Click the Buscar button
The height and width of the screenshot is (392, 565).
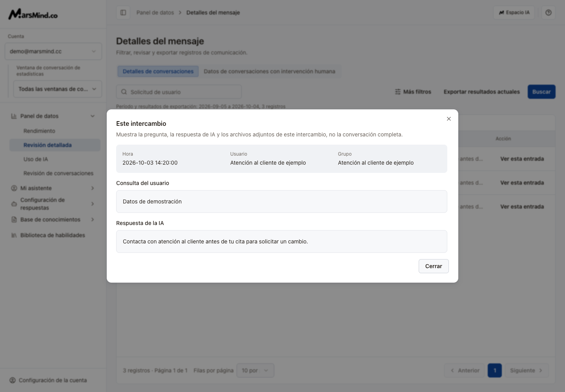pos(541,92)
